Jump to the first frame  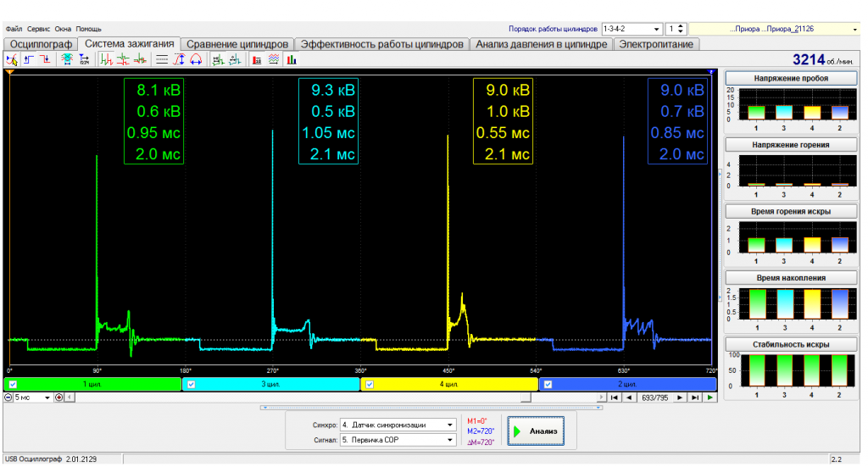pyautogui.click(x=614, y=398)
